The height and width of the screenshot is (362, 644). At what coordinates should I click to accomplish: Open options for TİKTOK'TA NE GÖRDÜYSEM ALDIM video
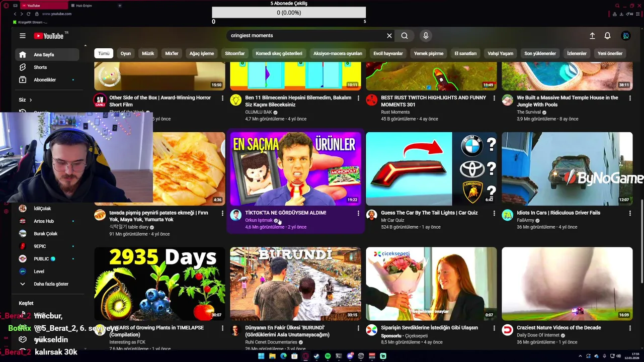tap(358, 214)
